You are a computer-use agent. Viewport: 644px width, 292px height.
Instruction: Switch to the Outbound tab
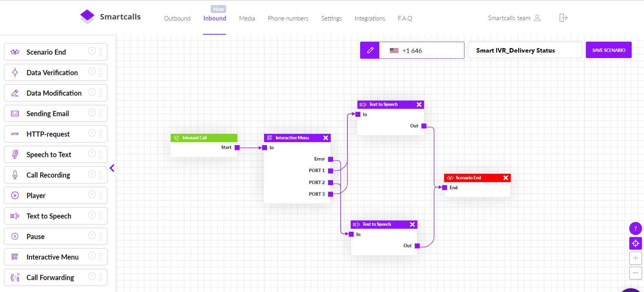tap(177, 18)
